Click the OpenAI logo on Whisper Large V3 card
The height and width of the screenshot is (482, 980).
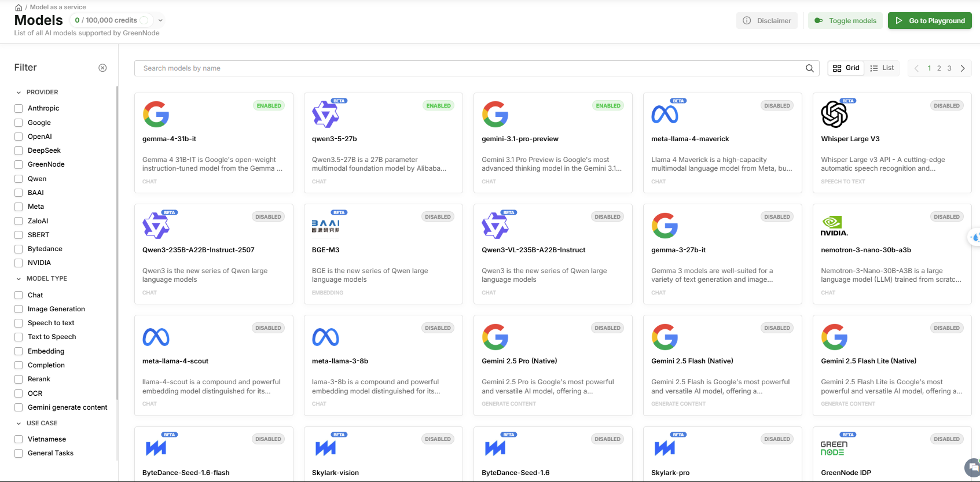click(834, 114)
